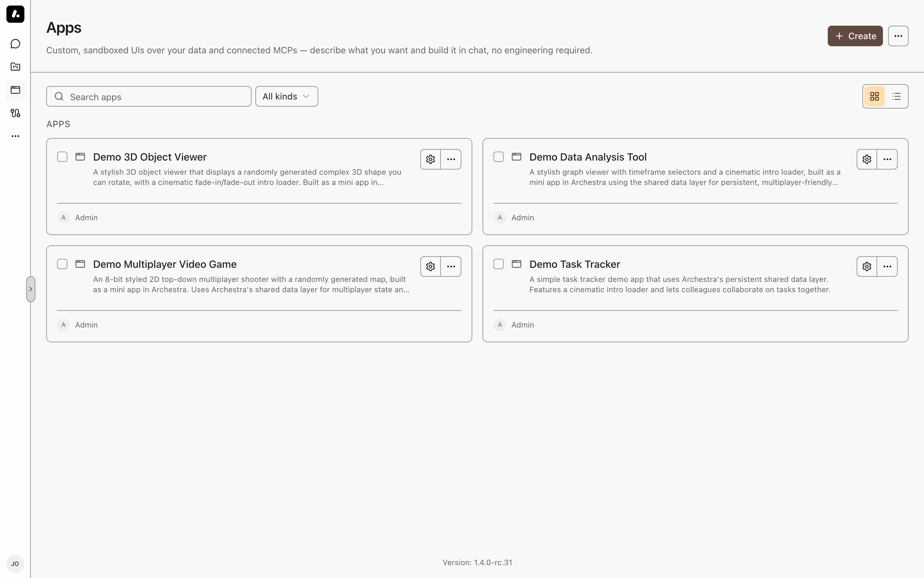
Task: Click Admin on the Demo 3D Object Viewer card
Action: coord(86,217)
